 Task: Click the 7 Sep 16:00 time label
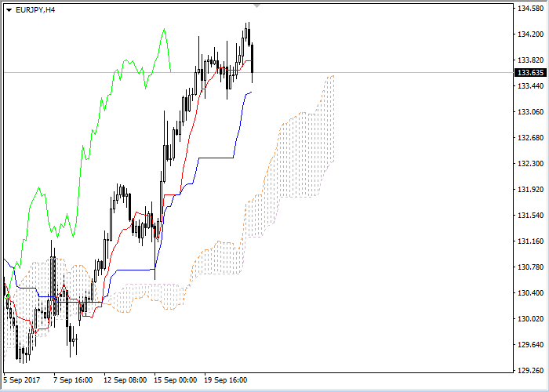(x=73, y=380)
